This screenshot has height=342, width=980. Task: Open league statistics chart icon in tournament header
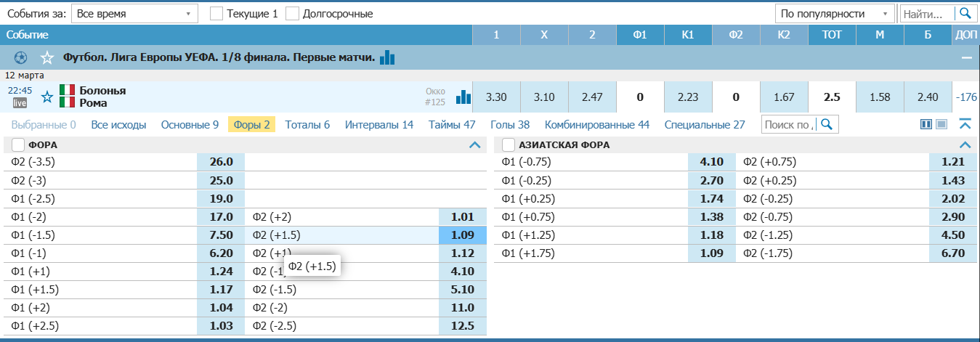pyautogui.click(x=388, y=57)
